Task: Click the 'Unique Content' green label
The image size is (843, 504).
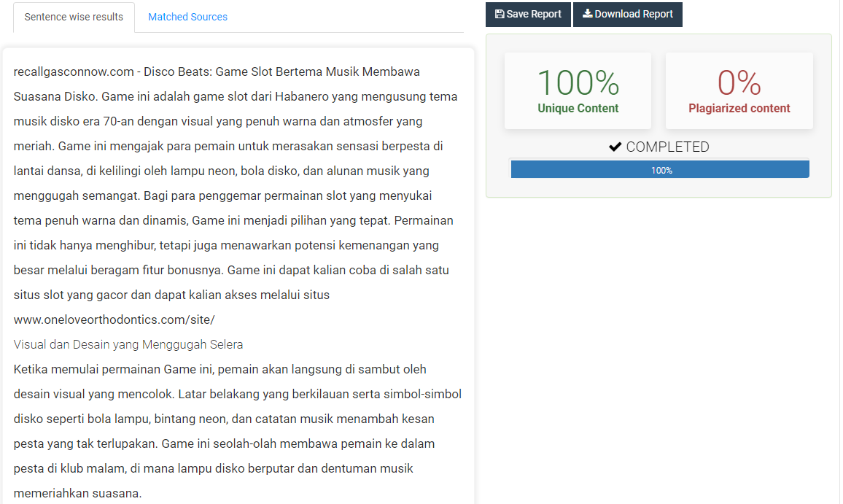Action: pyautogui.click(x=578, y=108)
